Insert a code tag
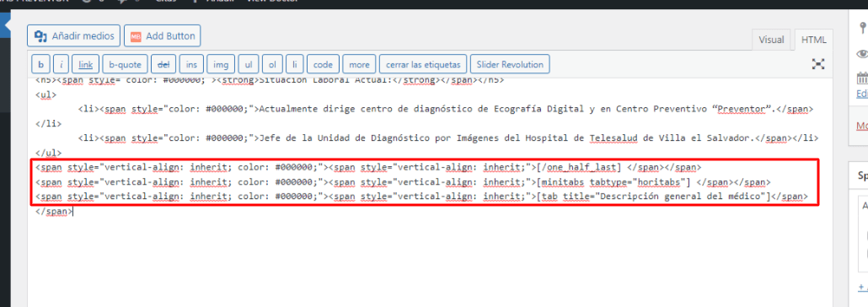Screen dimensions: 868x307 click(323, 64)
